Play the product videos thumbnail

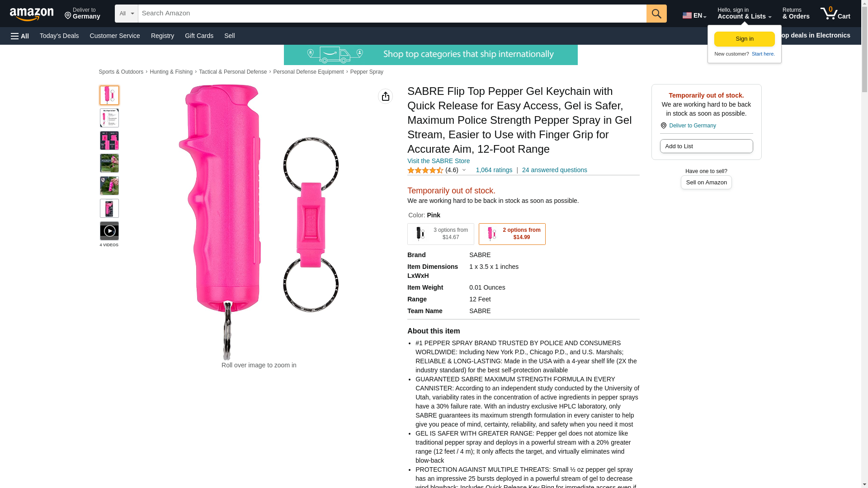click(x=109, y=231)
